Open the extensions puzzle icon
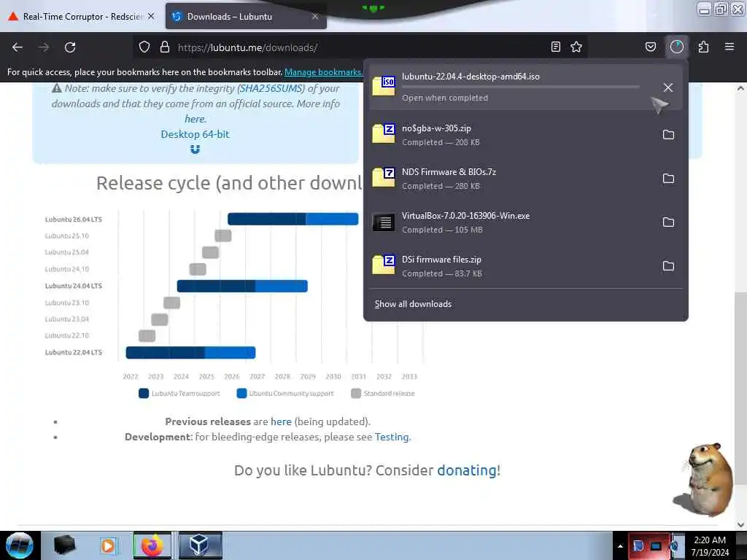This screenshot has width=747, height=560. point(703,47)
